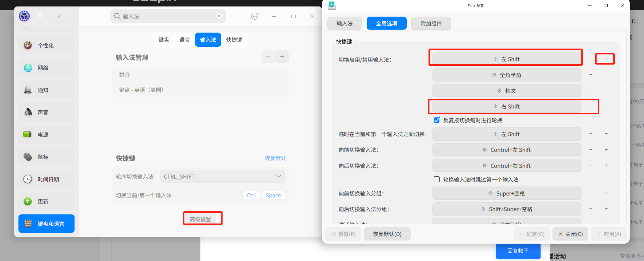This screenshot has height=261, width=644.
Task: Remove the Super+空格 hotkey
Action: click(590, 193)
